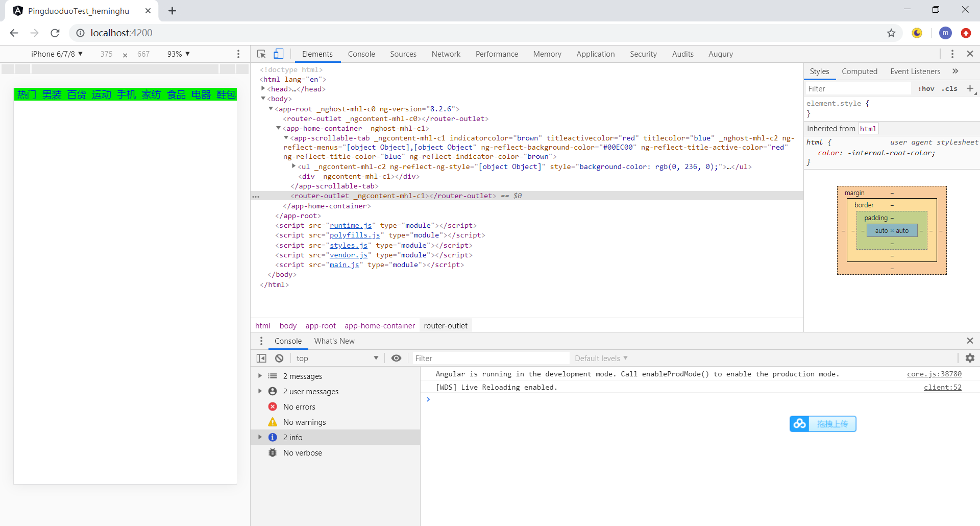Select app-root in breadcrumb
Image resolution: width=980 pixels, height=526 pixels.
[321, 326]
